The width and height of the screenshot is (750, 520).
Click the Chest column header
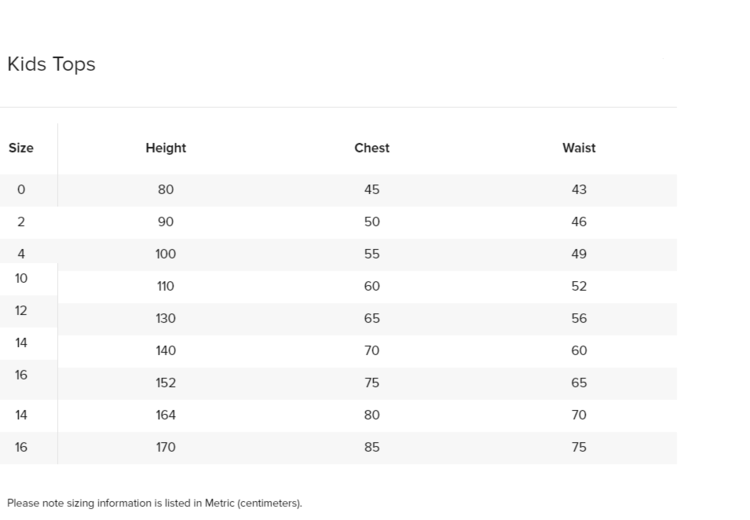372,148
